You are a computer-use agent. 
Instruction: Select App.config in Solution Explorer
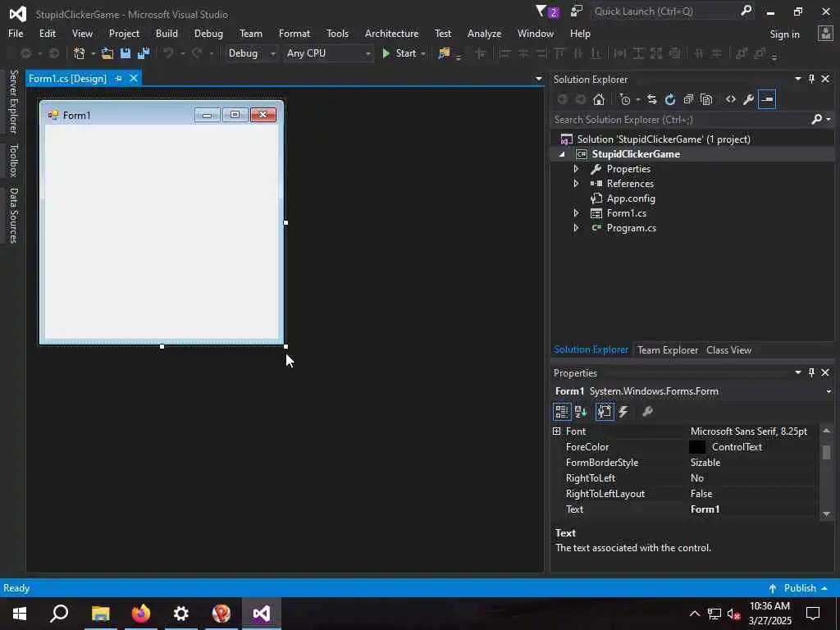coord(631,199)
